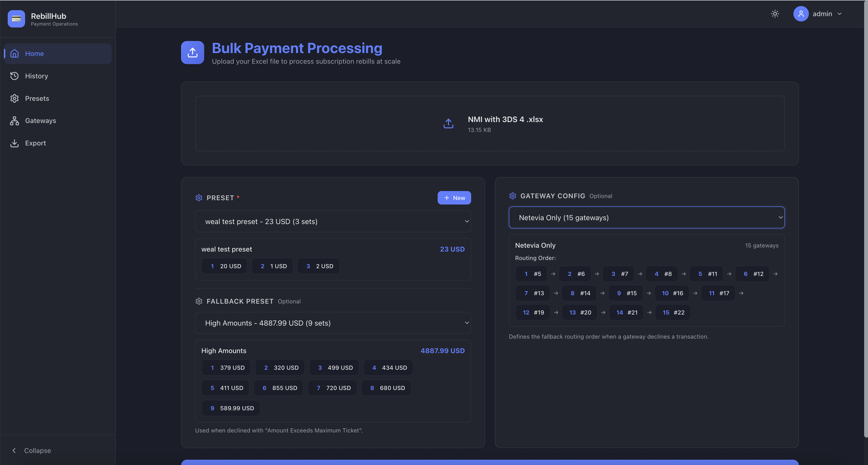
Task: Open the admin account dropdown chevron
Action: [840, 14]
